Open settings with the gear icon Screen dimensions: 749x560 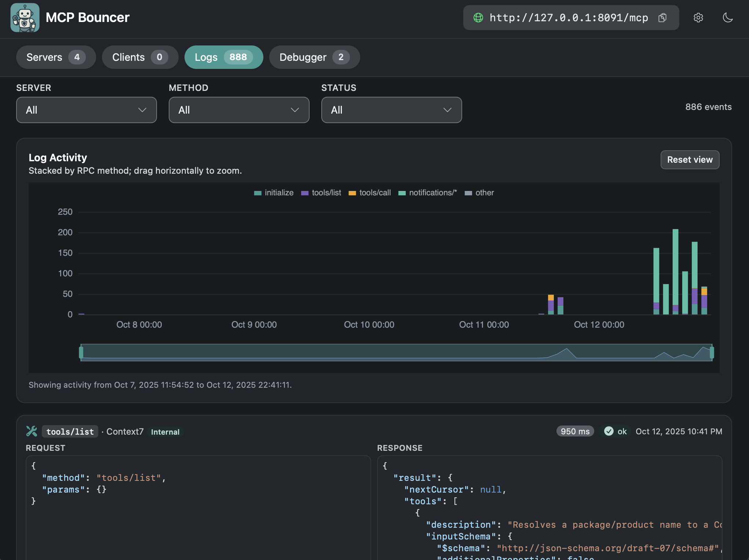click(x=698, y=18)
